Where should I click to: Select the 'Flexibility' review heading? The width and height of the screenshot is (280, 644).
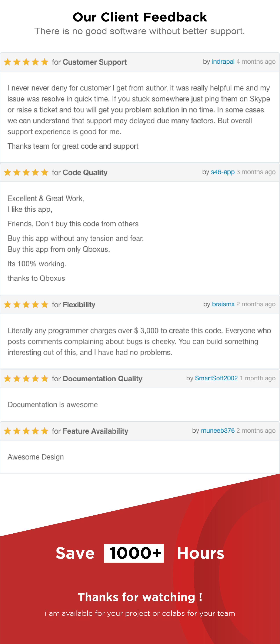pos(79,305)
